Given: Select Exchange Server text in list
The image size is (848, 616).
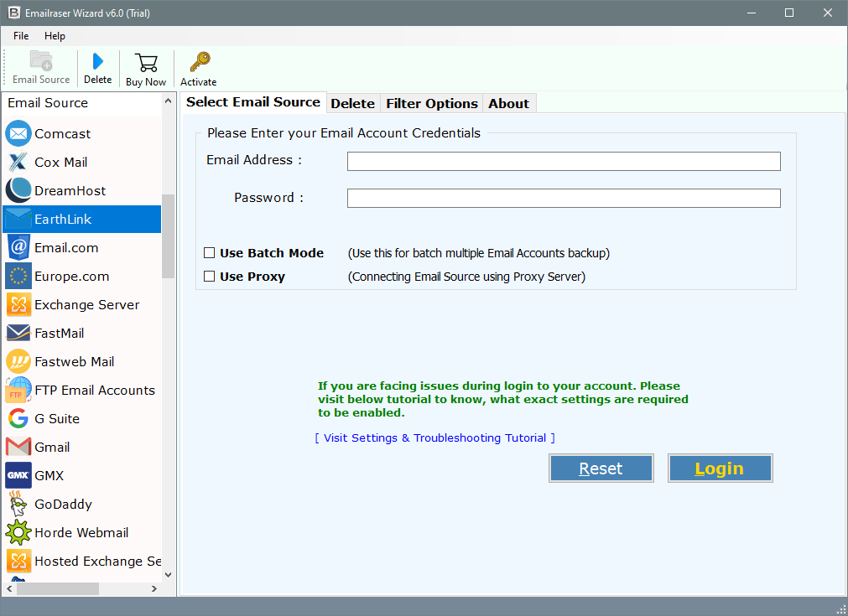Looking at the screenshot, I should 87,305.
